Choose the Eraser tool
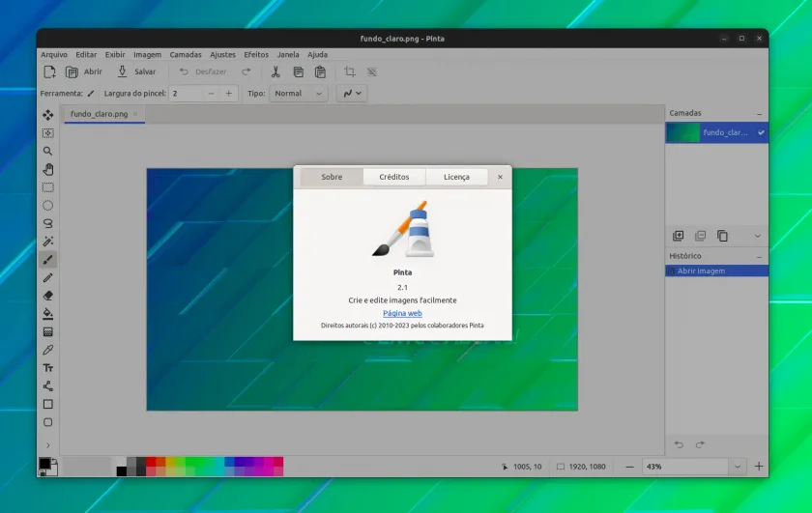 47,296
